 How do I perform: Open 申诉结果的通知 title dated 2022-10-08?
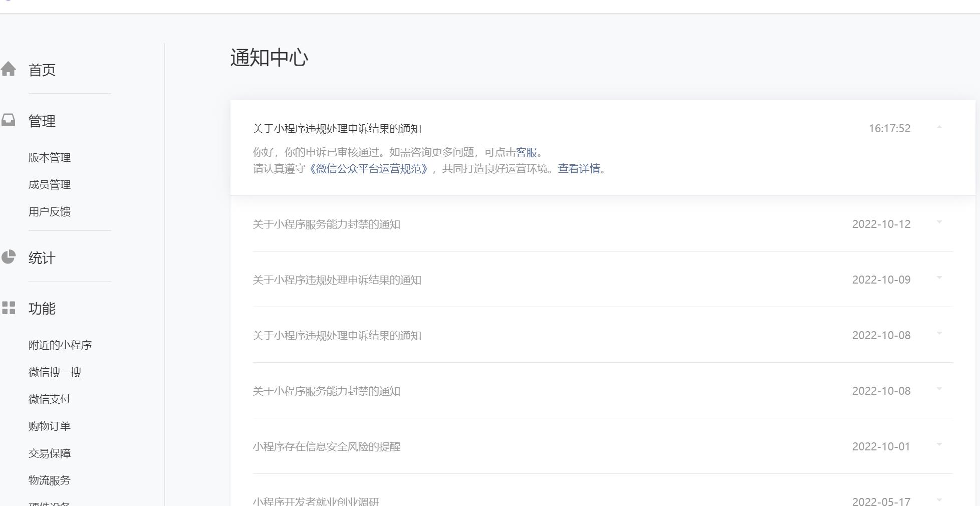(x=337, y=336)
